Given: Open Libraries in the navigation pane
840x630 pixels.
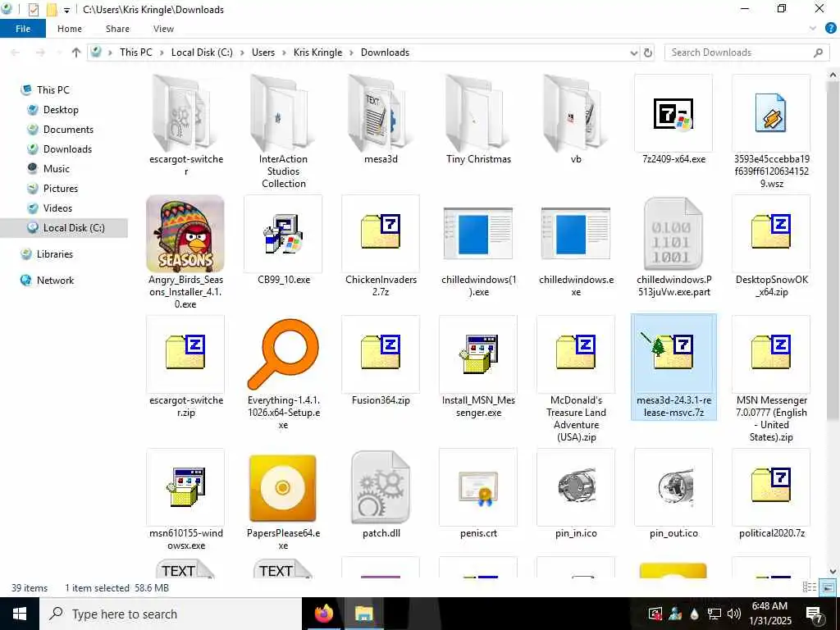Looking at the screenshot, I should [x=55, y=254].
